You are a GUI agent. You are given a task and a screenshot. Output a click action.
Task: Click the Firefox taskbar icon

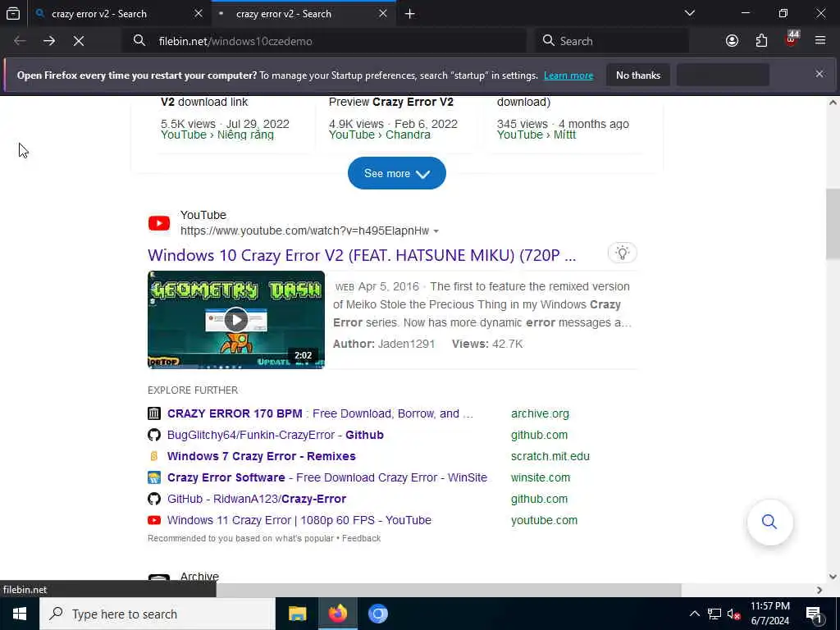click(337, 614)
